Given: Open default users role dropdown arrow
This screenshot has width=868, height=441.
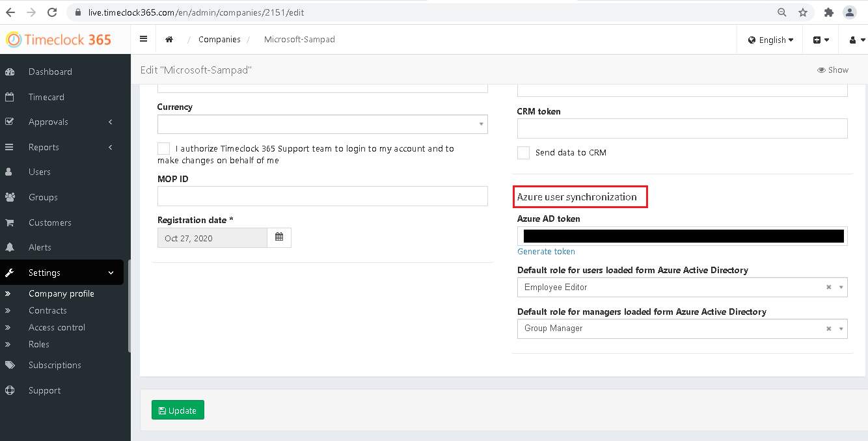Looking at the screenshot, I should click(x=841, y=287).
